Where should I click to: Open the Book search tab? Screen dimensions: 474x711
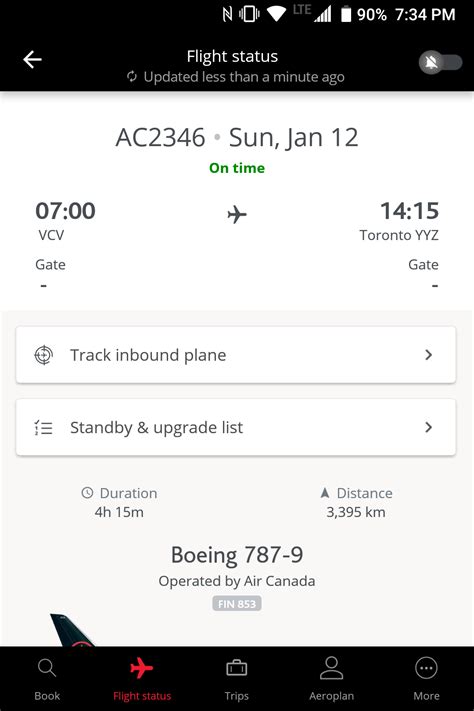pos(47,678)
